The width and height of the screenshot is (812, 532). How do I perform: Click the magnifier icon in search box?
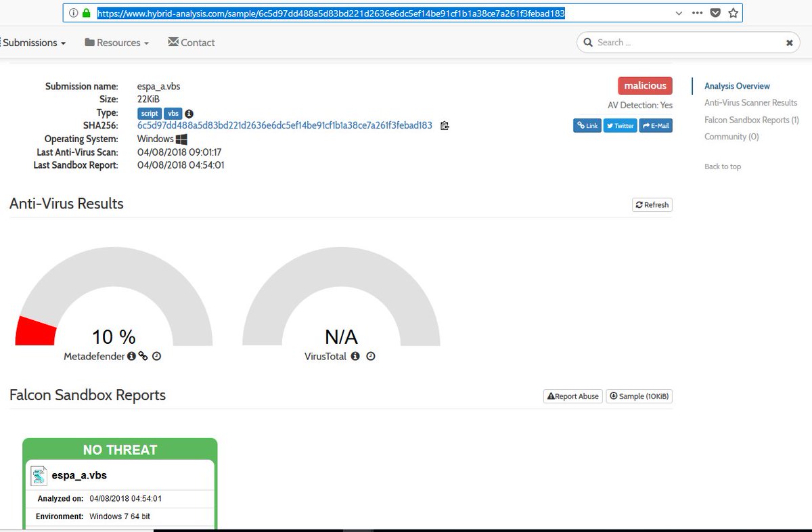click(x=587, y=42)
